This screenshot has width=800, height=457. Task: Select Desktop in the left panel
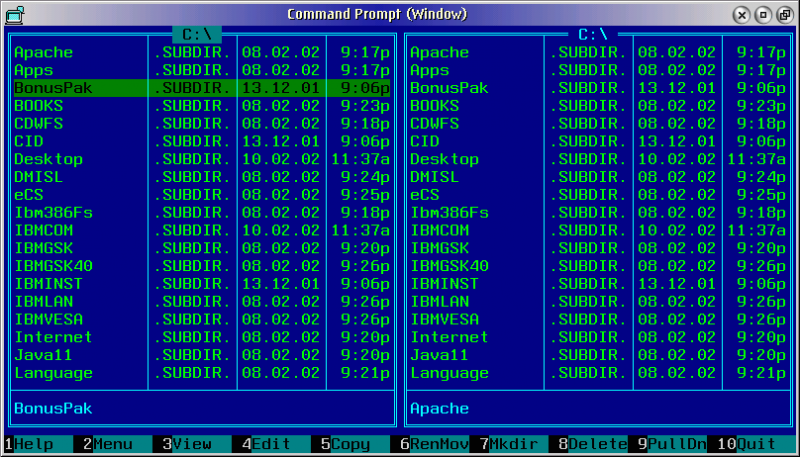[x=48, y=159]
